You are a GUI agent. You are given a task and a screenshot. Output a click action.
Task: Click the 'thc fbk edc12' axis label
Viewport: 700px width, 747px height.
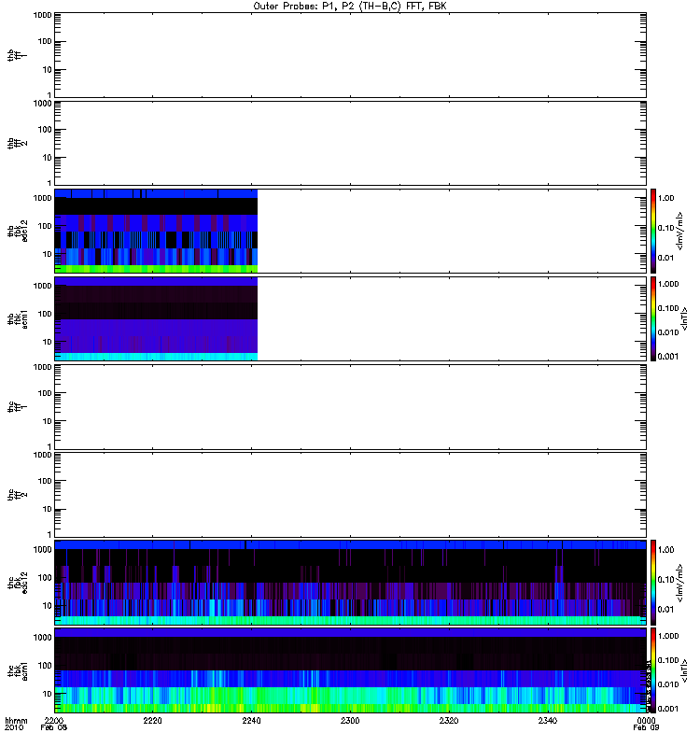(17, 582)
